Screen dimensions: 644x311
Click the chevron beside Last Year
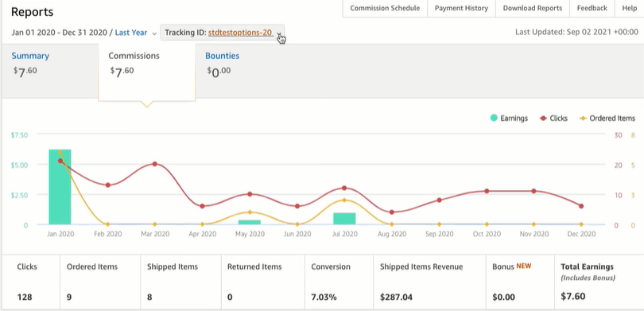tap(154, 33)
